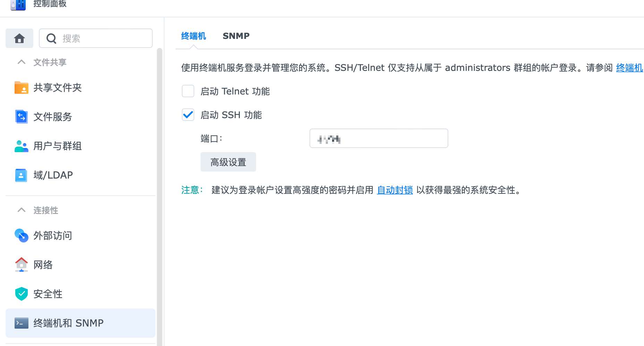Go to Control Panel home button
The width and height of the screenshot is (644, 346).
tap(19, 38)
